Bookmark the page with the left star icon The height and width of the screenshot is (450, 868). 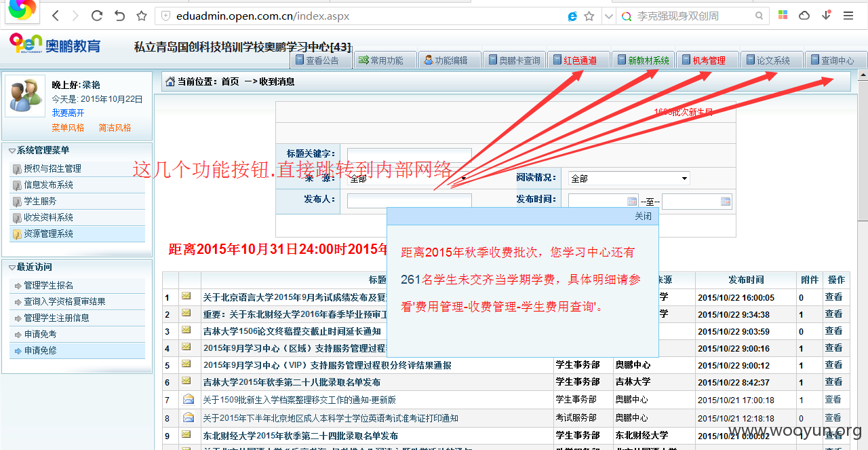141,16
